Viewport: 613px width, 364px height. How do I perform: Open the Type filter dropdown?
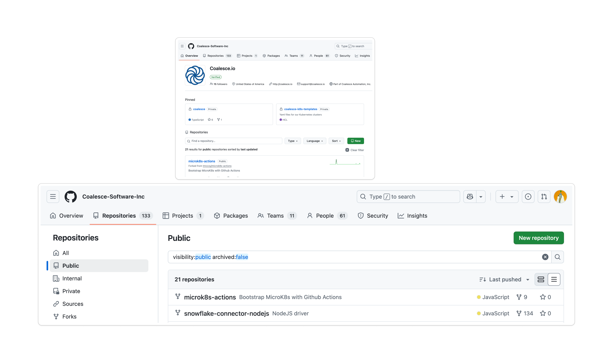tap(293, 141)
